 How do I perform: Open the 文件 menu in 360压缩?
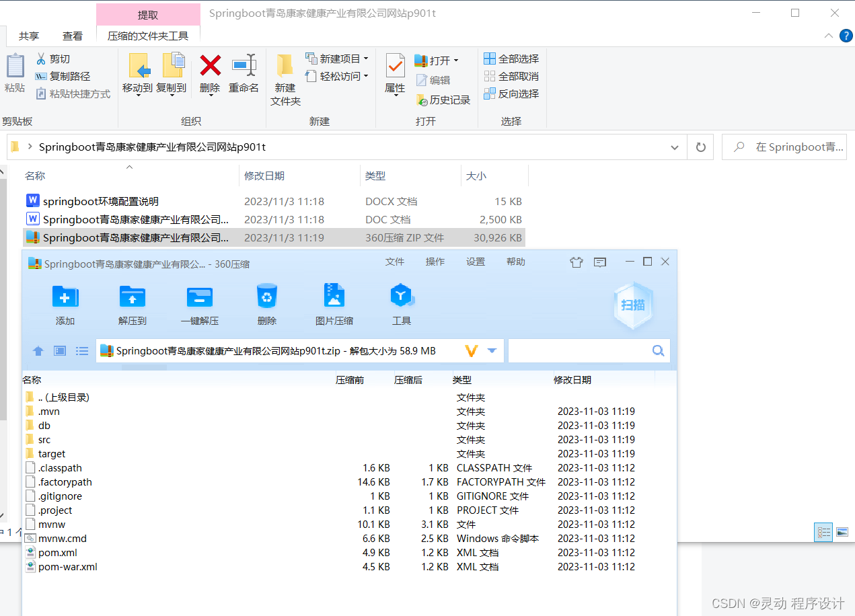coord(395,262)
